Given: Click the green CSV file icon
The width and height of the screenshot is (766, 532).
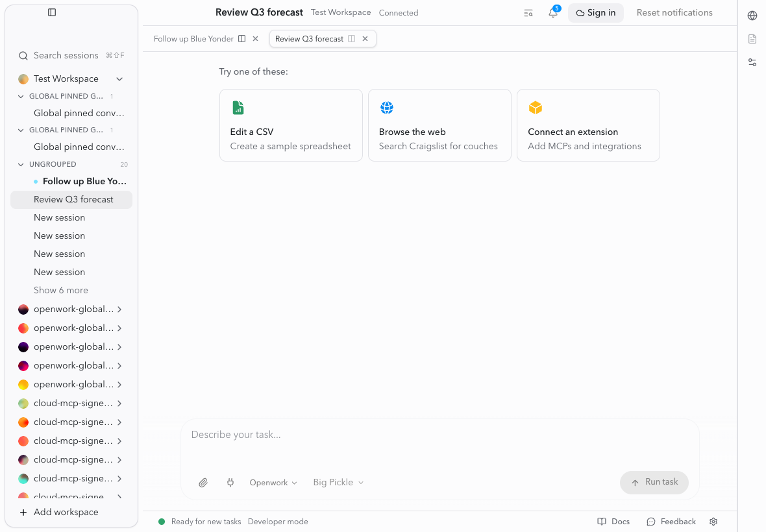Looking at the screenshot, I should tap(238, 108).
